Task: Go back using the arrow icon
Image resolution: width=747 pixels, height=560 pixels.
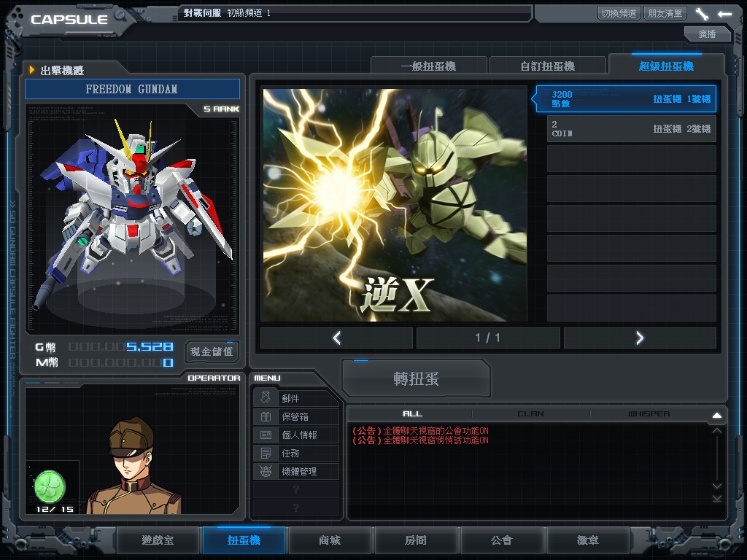Action: point(725,14)
